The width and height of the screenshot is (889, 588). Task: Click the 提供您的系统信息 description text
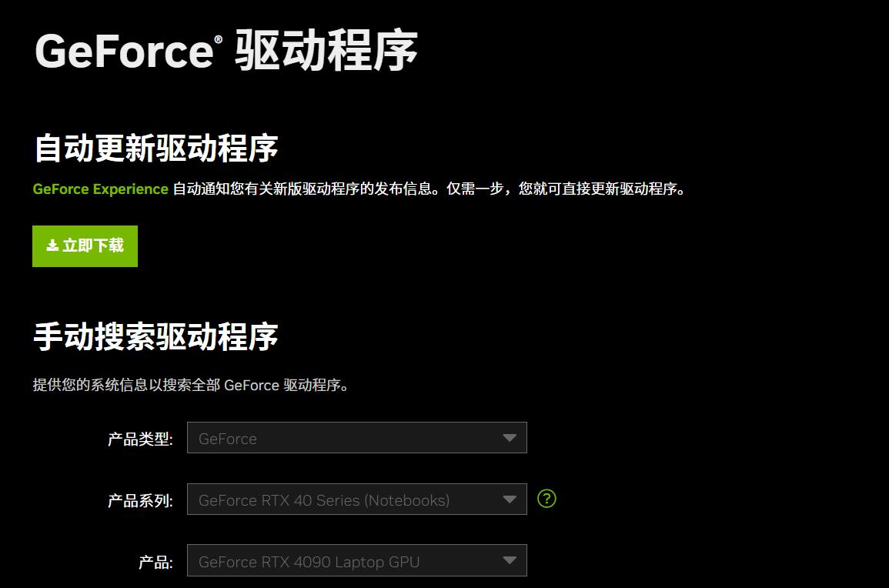(x=191, y=385)
